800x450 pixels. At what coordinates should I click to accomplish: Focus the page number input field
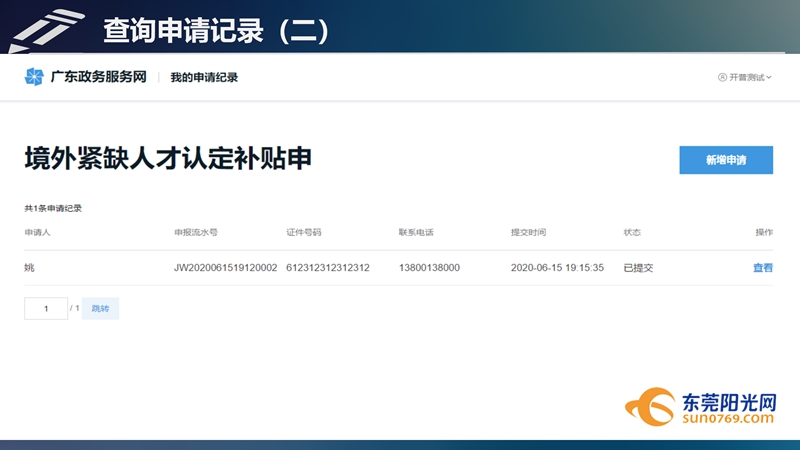[x=46, y=309]
